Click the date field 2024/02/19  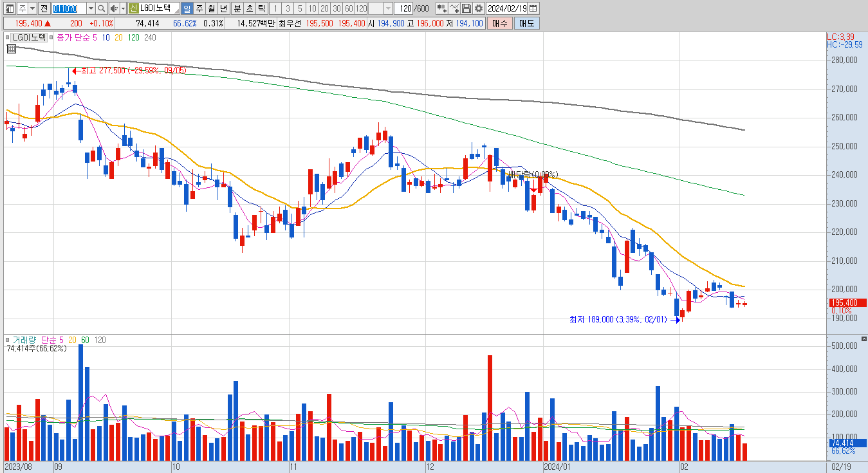(507, 8)
